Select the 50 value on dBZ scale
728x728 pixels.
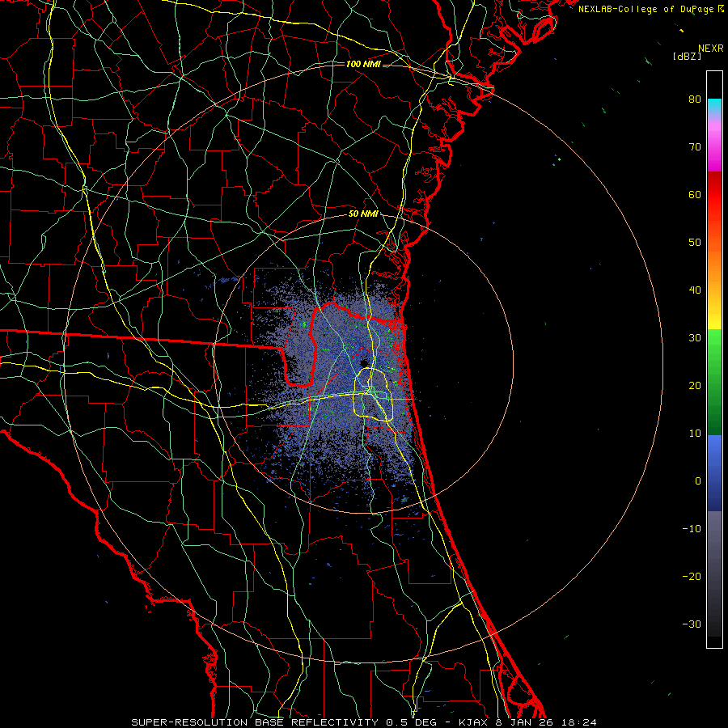(x=695, y=243)
